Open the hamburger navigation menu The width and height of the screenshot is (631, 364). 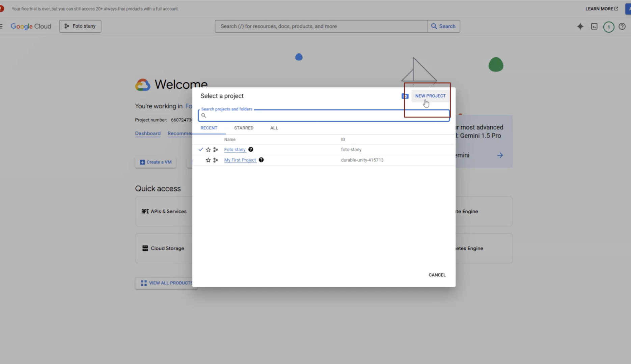click(x=1, y=26)
